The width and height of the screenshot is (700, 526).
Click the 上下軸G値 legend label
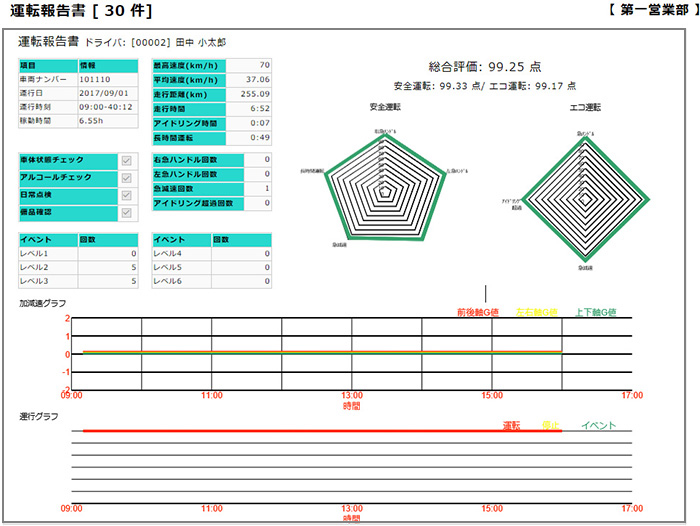[596, 313]
